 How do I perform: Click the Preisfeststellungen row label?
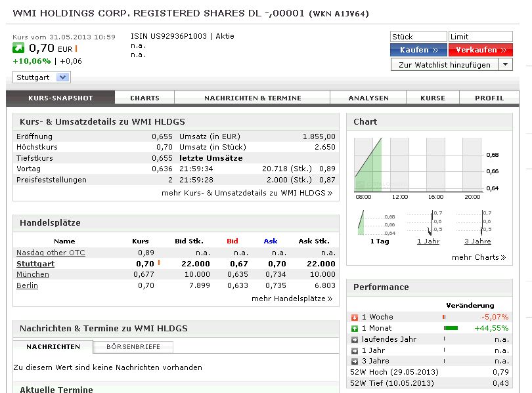(x=51, y=180)
